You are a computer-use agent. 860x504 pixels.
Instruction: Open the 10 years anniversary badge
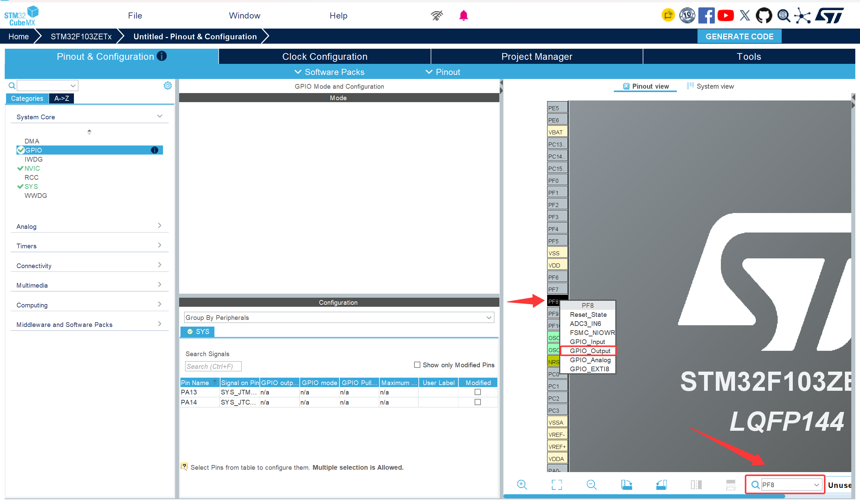pyautogui.click(x=687, y=15)
